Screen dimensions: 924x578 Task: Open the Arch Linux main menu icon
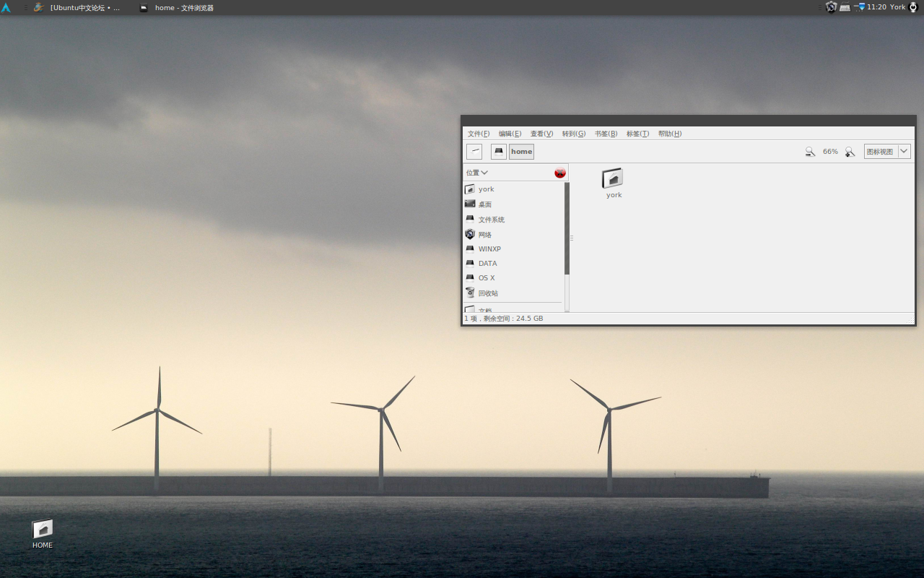(6, 7)
